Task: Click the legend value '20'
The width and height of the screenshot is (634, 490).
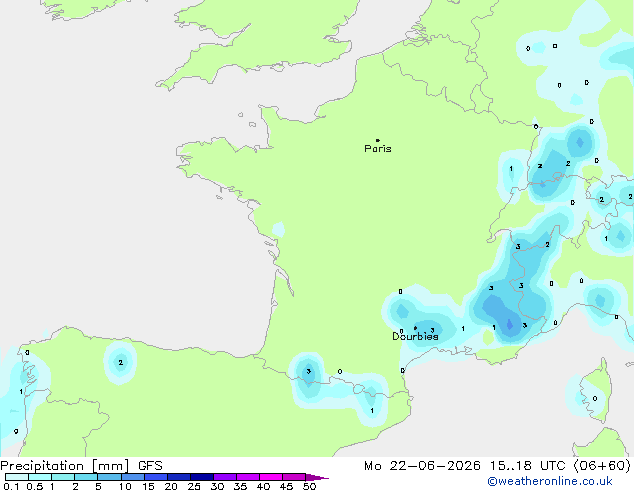Action: pos(171,486)
